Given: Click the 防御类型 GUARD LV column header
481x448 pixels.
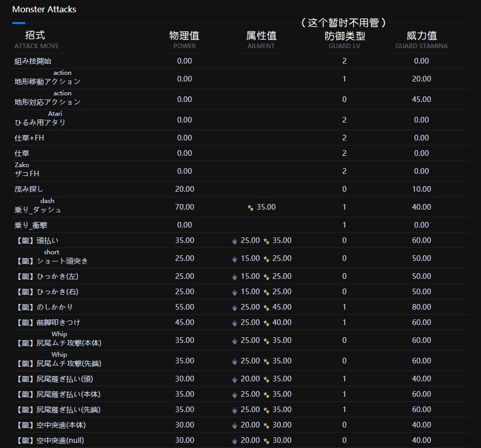Looking at the screenshot, I should pos(345,40).
